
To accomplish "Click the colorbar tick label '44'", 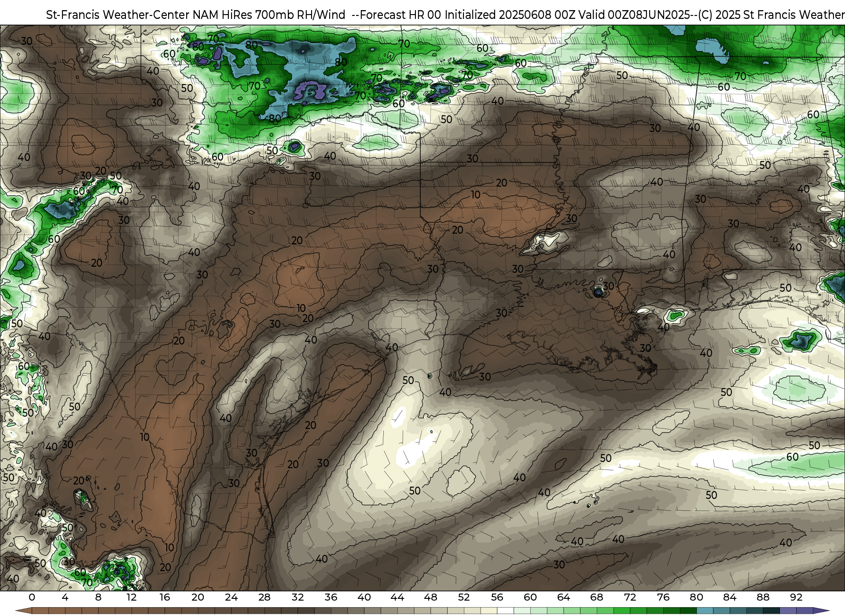I will (397, 597).
